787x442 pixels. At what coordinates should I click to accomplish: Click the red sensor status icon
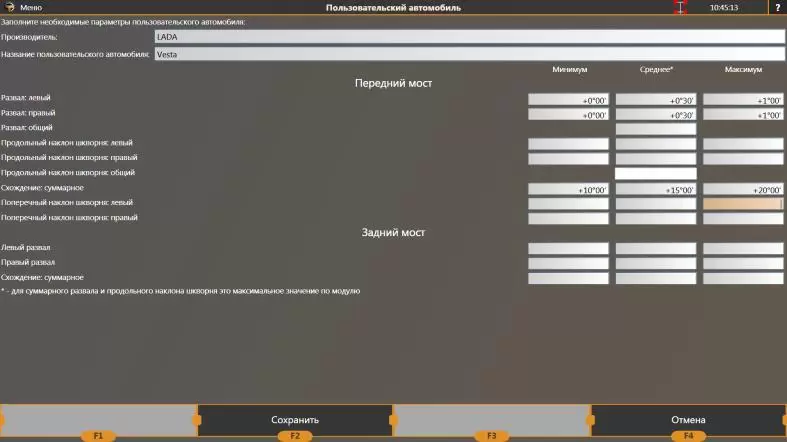tap(680, 7)
